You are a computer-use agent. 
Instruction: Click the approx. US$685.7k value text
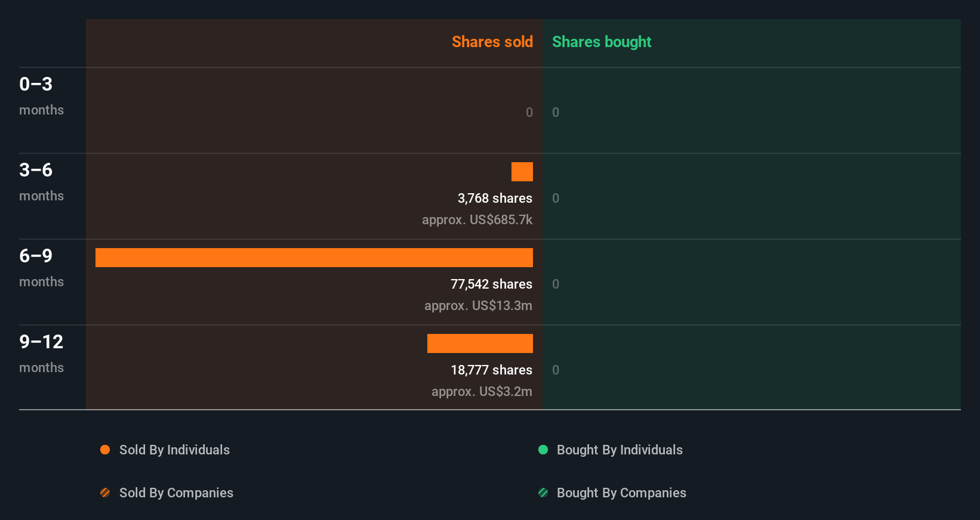coord(477,219)
